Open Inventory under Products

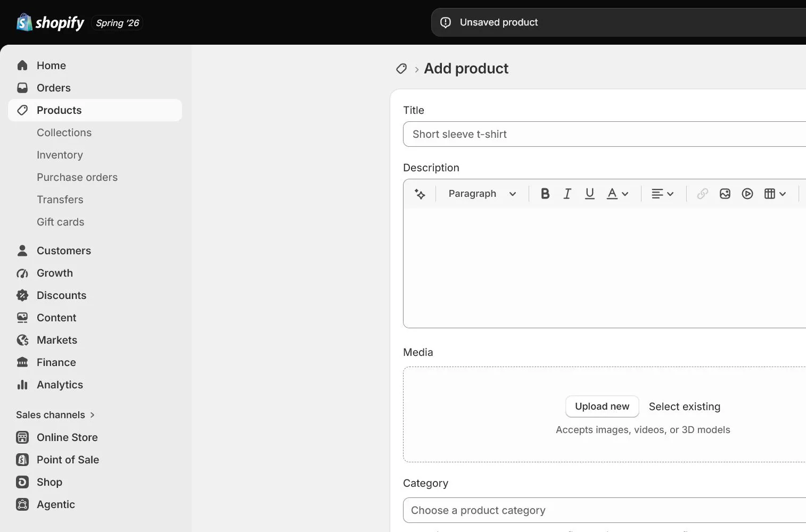[x=60, y=155]
